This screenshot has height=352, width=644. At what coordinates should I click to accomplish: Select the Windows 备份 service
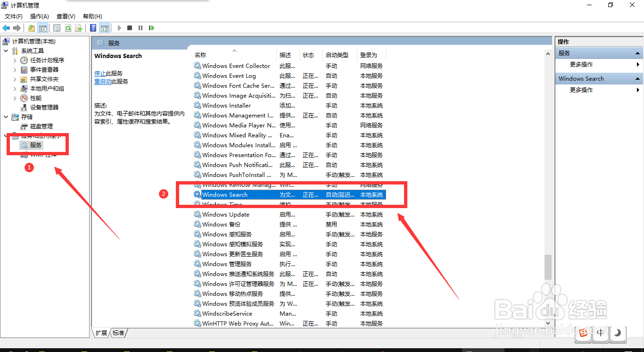(289, 224)
